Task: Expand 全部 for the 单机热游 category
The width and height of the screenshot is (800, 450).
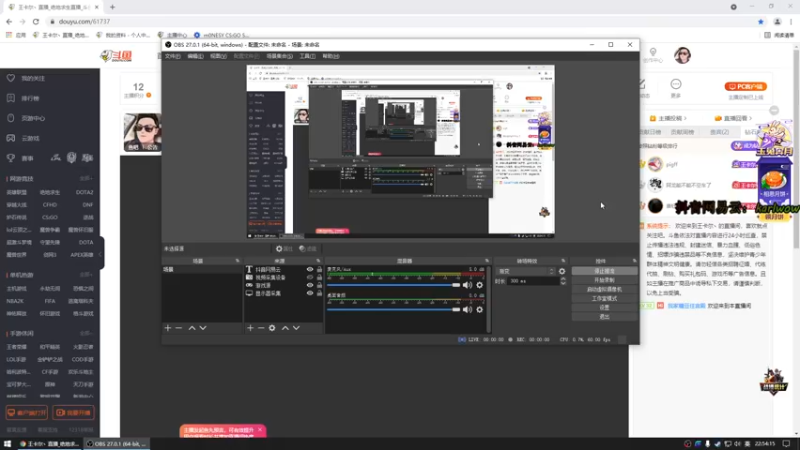Action: [x=86, y=275]
